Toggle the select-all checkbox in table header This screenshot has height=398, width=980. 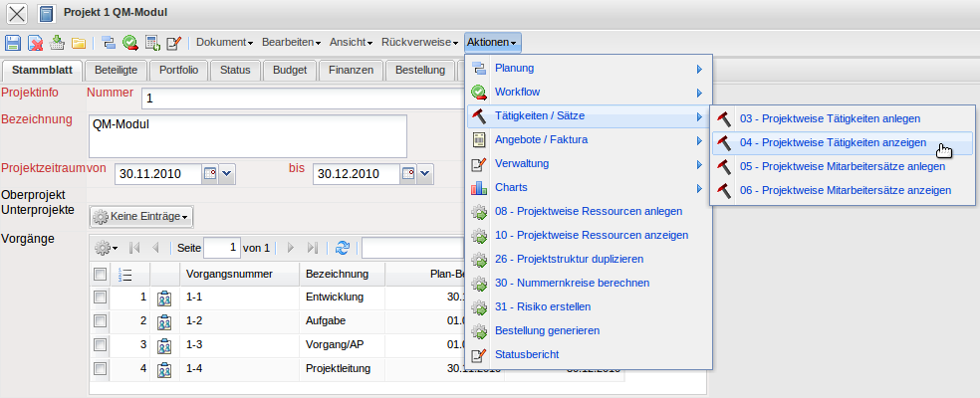[x=100, y=274]
